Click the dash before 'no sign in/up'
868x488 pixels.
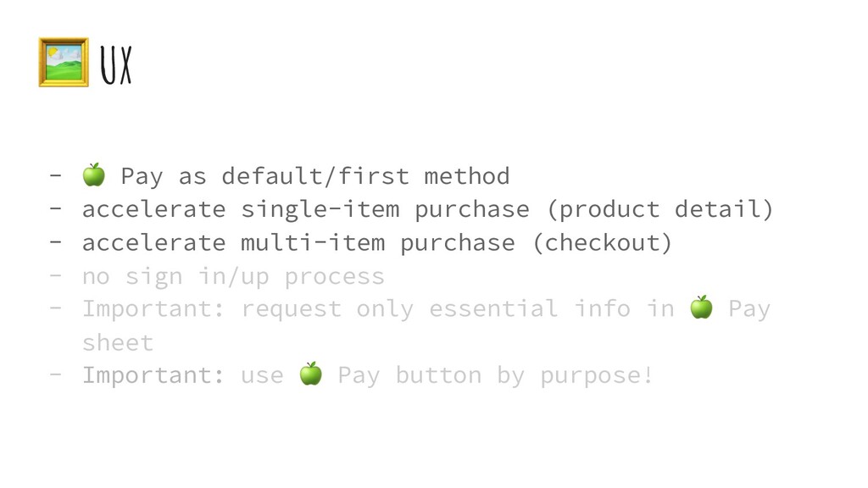tap(55, 275)
